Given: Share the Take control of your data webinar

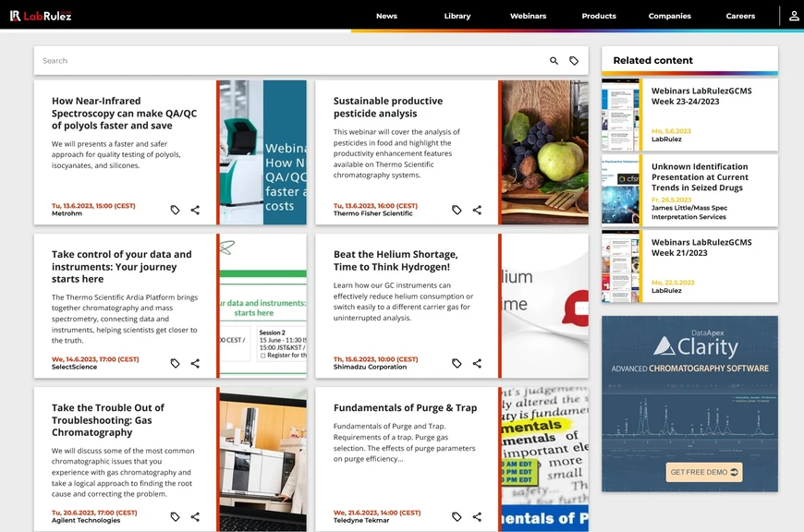Looking at the screenshot, I should pos(195,363).
